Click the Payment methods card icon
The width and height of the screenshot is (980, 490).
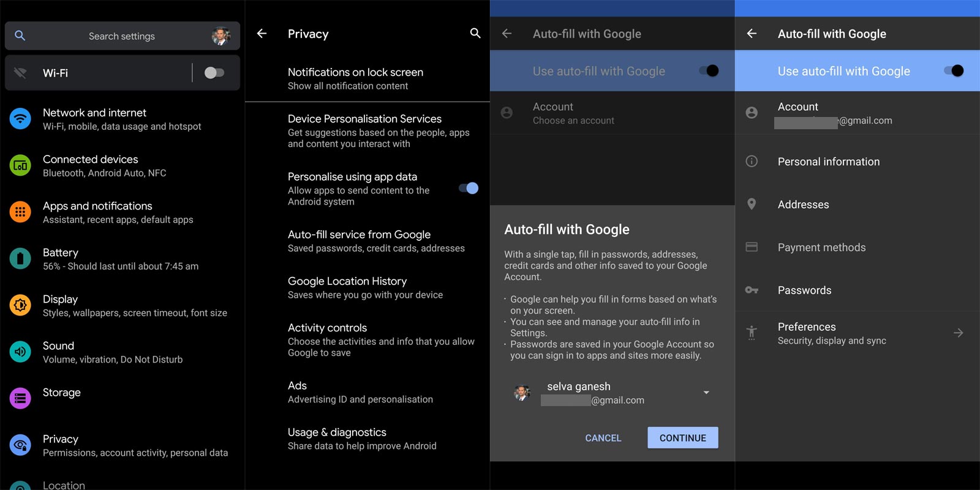pos(752,247)
